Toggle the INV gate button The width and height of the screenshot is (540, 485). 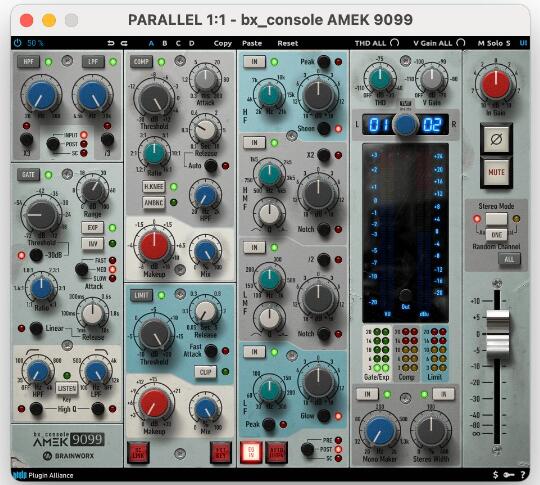(x=93, y=244)
